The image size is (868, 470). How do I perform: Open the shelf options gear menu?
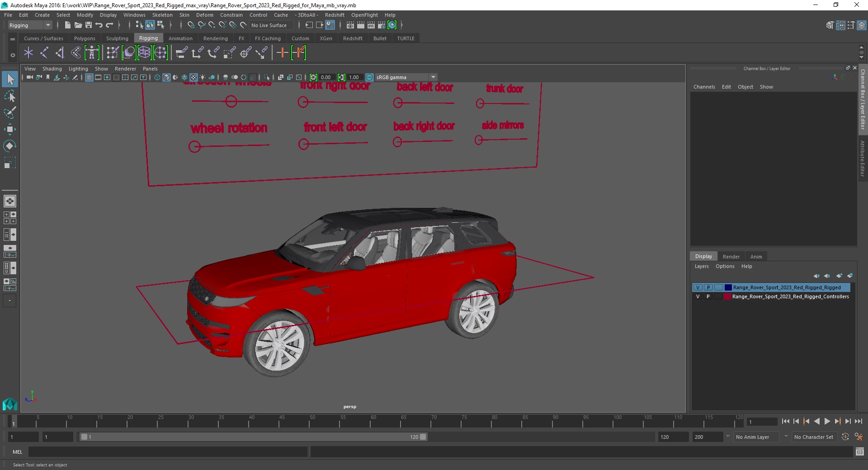coord(13,55)
